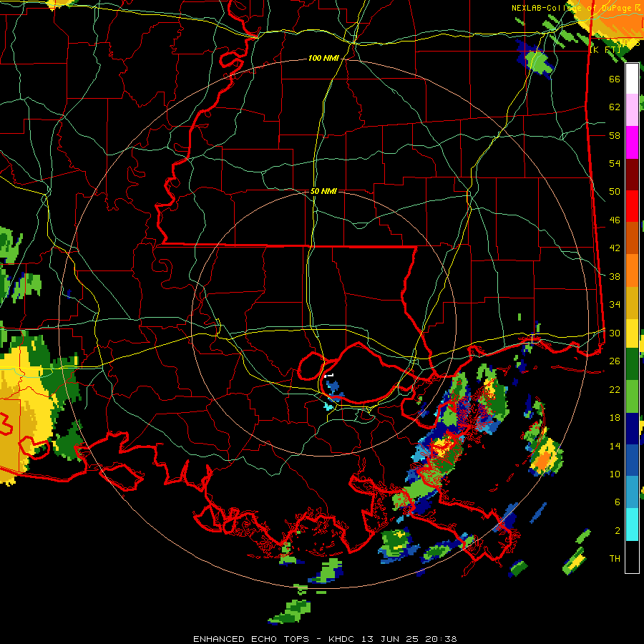This screenshot has height=644, width=644.
Task: Click the legend value '22'
Action: pos(615,390)
